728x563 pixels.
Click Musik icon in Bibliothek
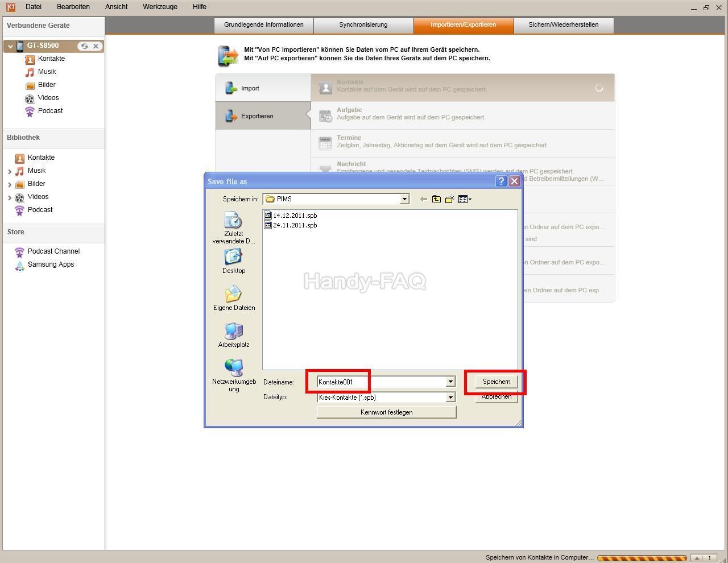[20, 171]
